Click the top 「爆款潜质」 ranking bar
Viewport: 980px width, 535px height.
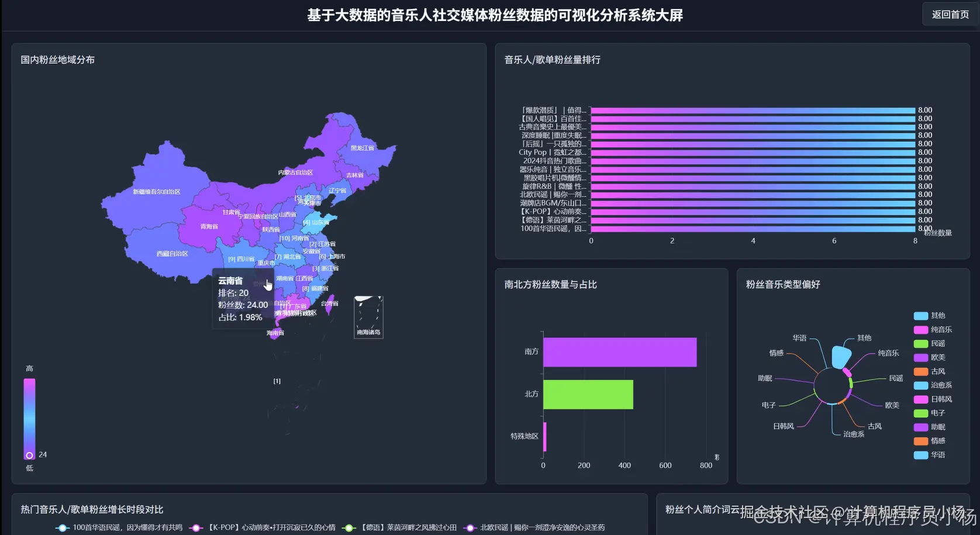pos(751,109)
